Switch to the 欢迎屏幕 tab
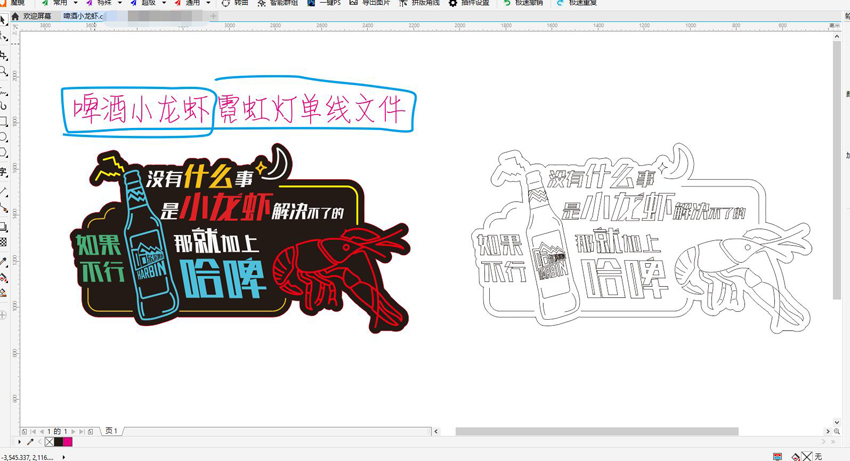Viewport: 850px width, 461px height. (x=37, y=16)
